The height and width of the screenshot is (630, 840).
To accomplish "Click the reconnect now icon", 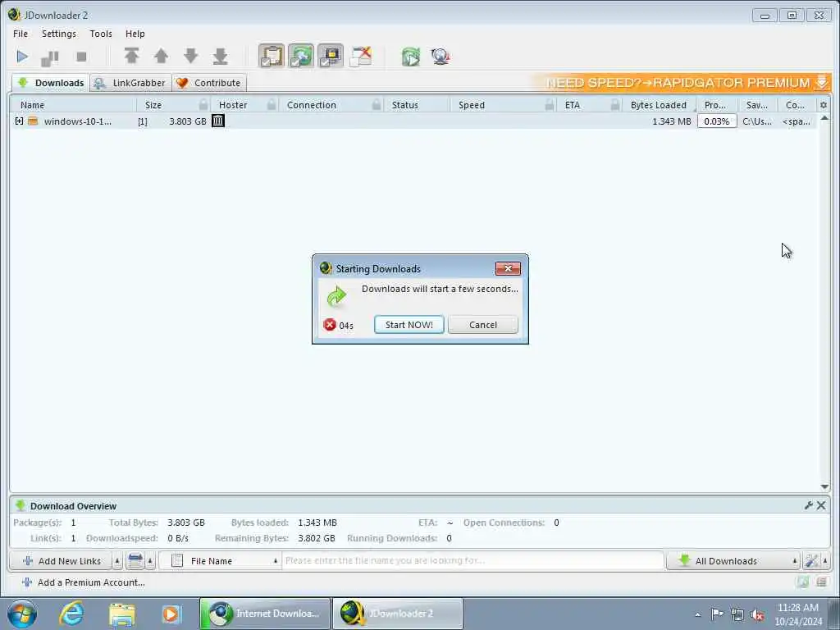I will (x=411, y=57).
